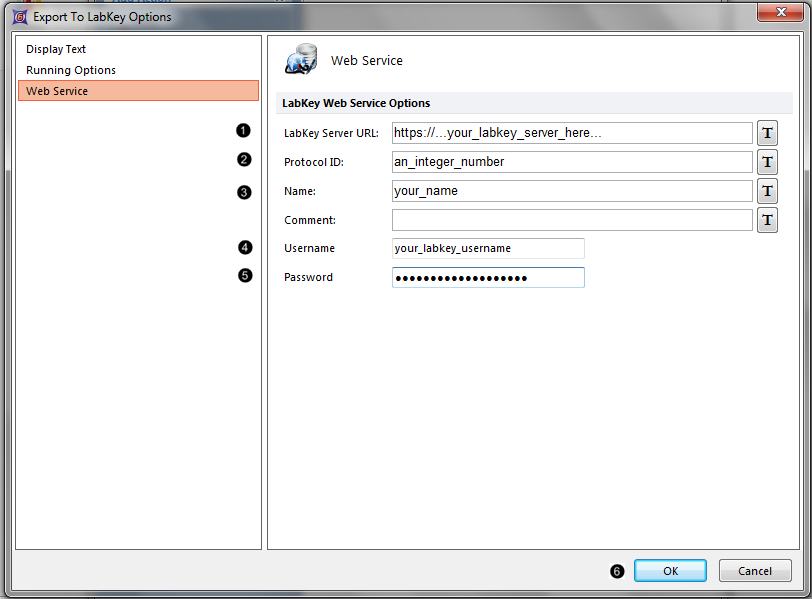Click the Name input box
The image size is (812, 599).
click(571, 191)
